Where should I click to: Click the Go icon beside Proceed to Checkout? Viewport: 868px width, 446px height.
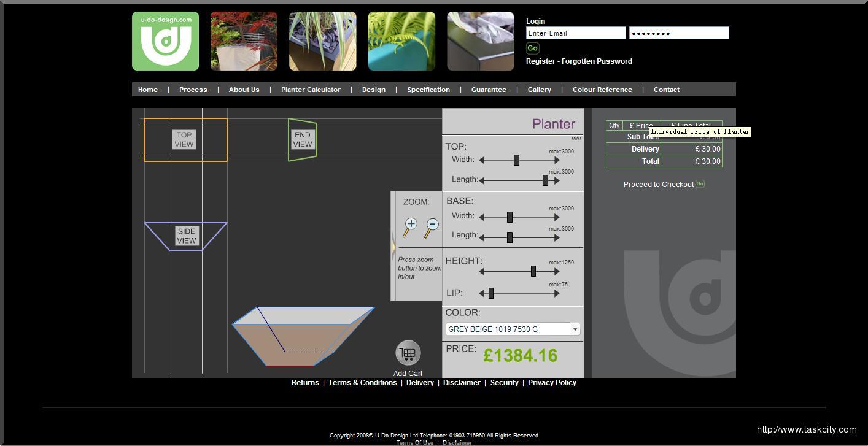(x=700, y=184)
